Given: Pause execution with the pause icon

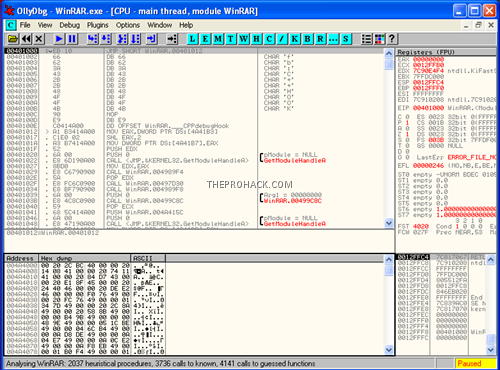Looking at the screenshot, I should (x=72, y=39).
